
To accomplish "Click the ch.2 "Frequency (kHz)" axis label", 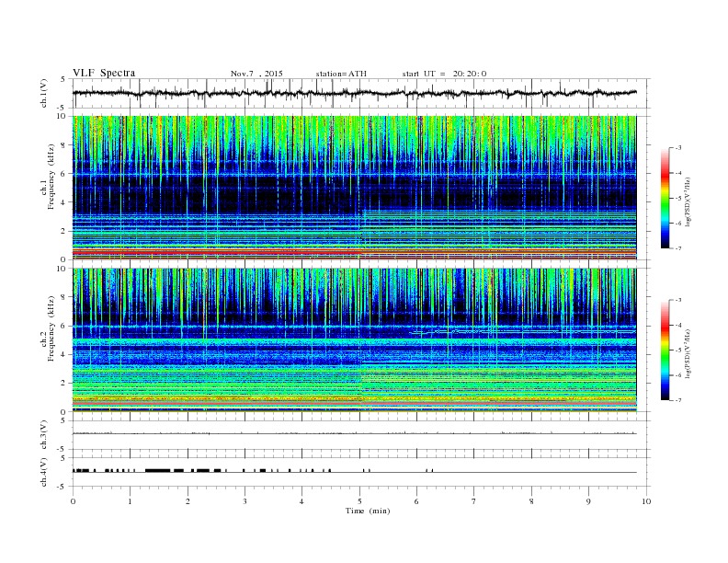I will coord(51,328).
